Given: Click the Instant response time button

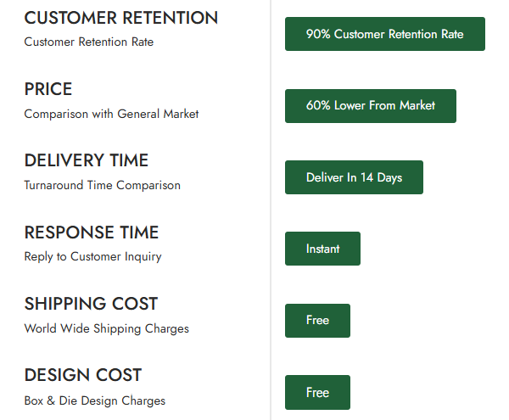Looking at the screenshot, I should pos(322,249).
